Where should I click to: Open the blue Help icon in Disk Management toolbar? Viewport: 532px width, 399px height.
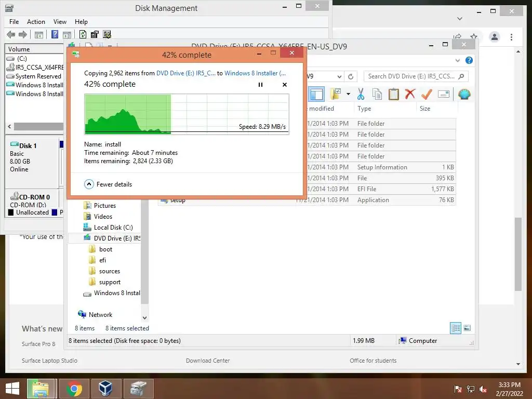pos(55,34)
